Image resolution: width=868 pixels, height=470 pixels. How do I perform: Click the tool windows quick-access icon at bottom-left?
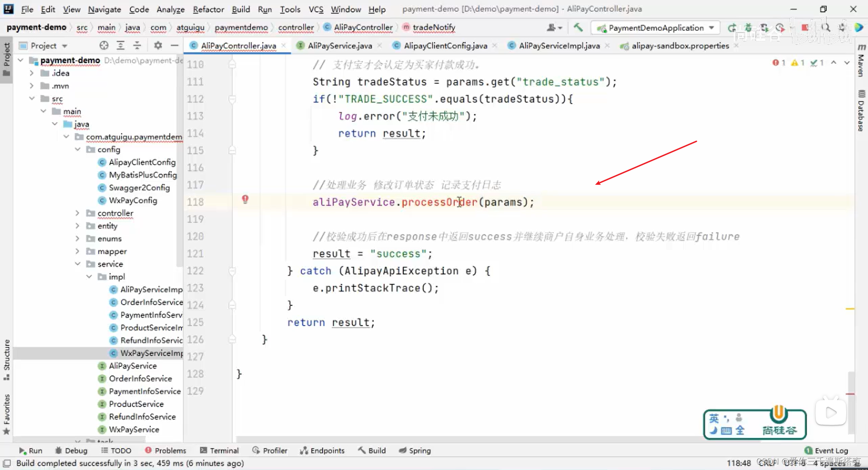[7, 463]
